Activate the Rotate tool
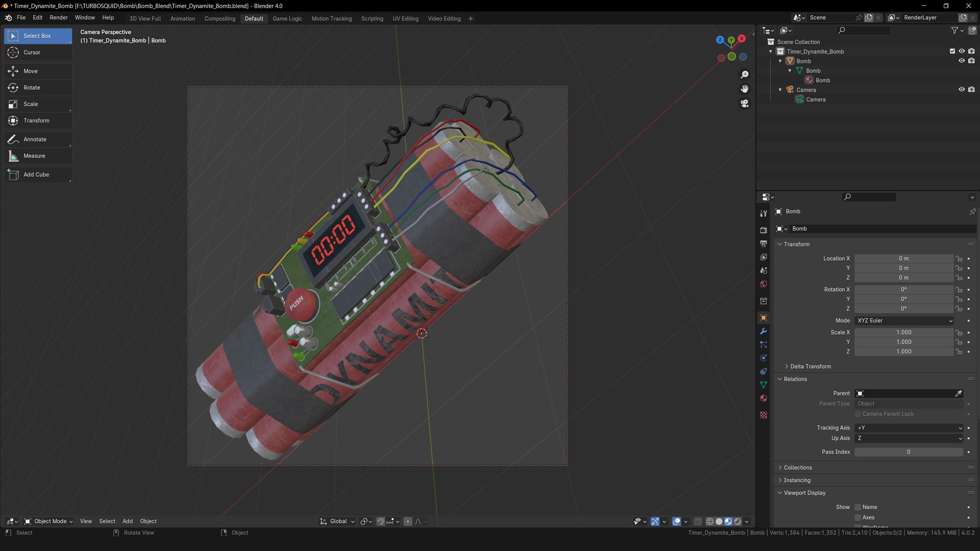Screen dimensions: 980x551 pyautogui.click(x=38, y=88)
